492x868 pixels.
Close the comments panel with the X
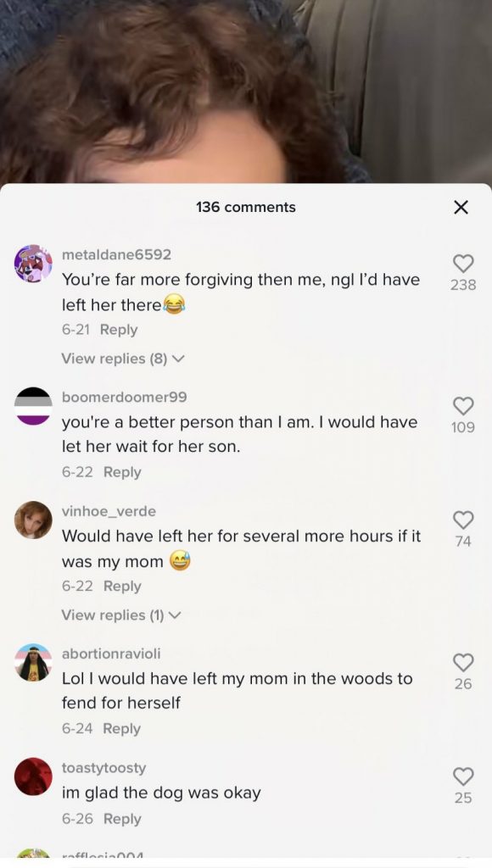(x=461, y=207)
